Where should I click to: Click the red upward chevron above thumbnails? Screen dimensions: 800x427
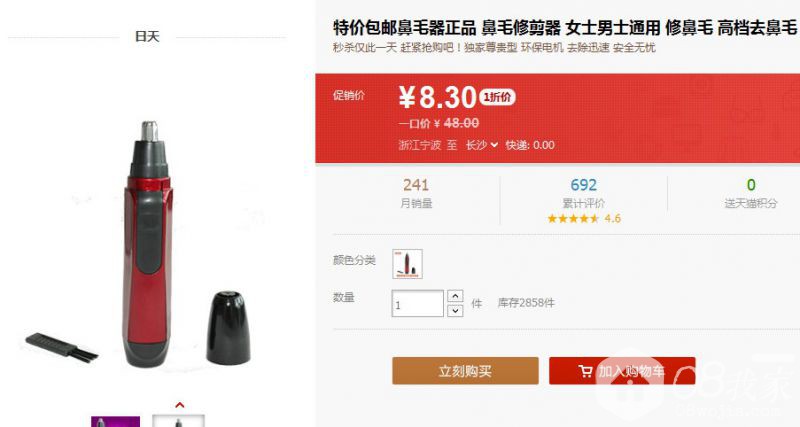[179, 405]
